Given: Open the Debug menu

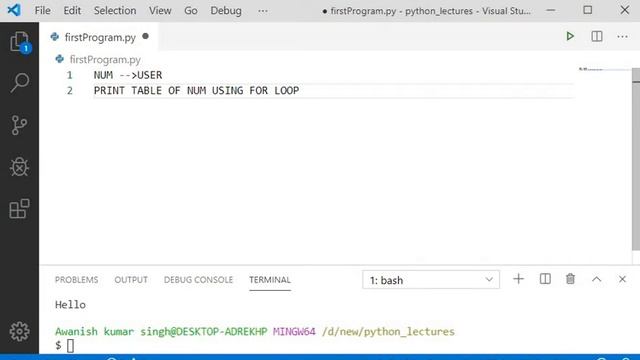Looking at the screenshot, I should (x=226, y=11).
